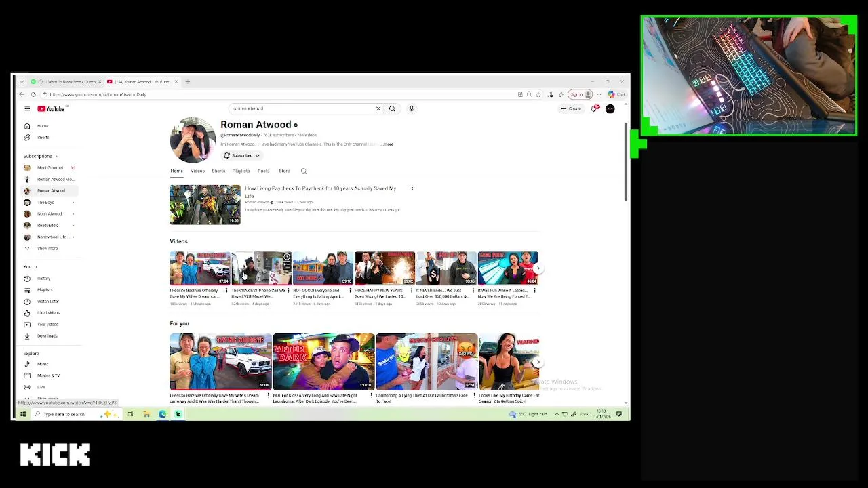Clear the search box with the X

tap(378, 108)
